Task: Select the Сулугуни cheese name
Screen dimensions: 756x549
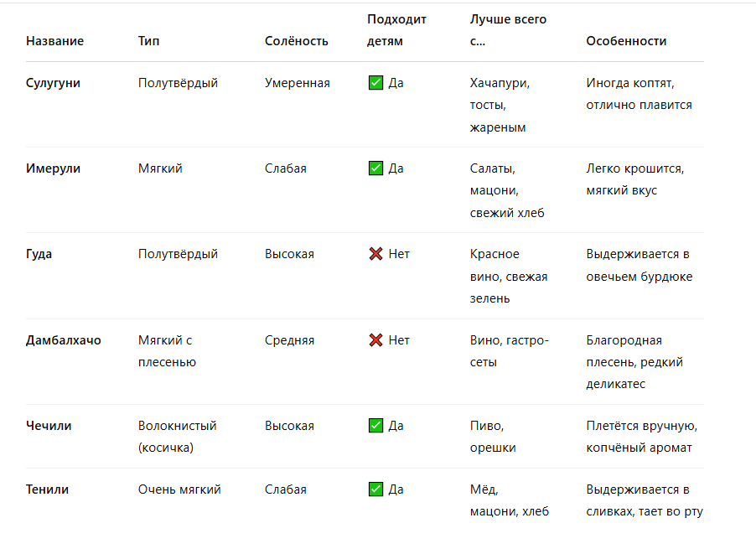Action: tap(53, 83)
